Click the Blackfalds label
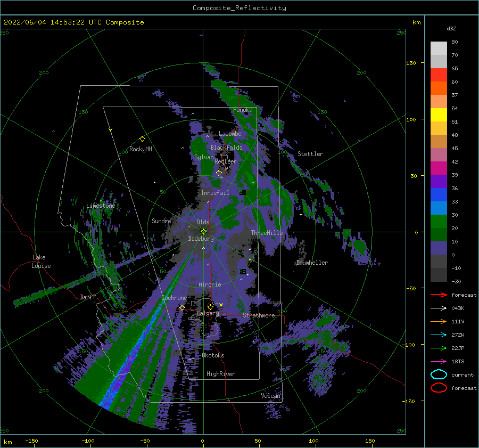The height and width of the screenshot is (448, 479). click(x=226, y=148)
